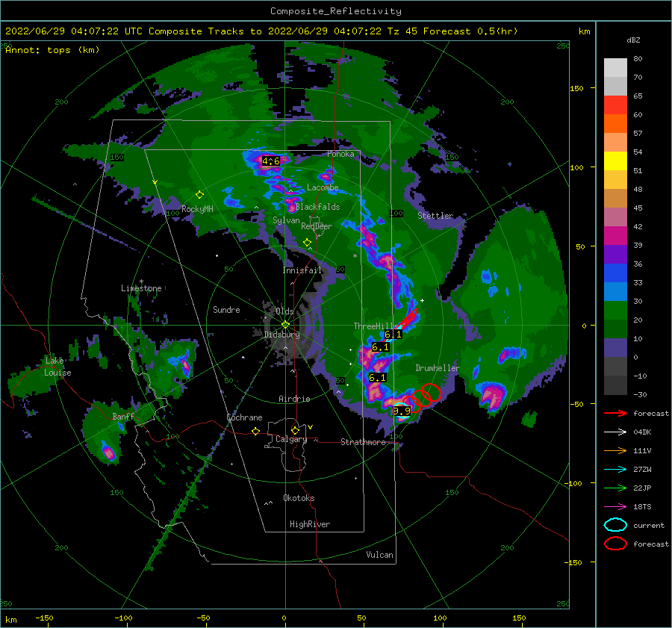The height and width of the screenshot is (628, 672).
Task: Select the 80 dBZ color swatch
Action: (615, 67)
